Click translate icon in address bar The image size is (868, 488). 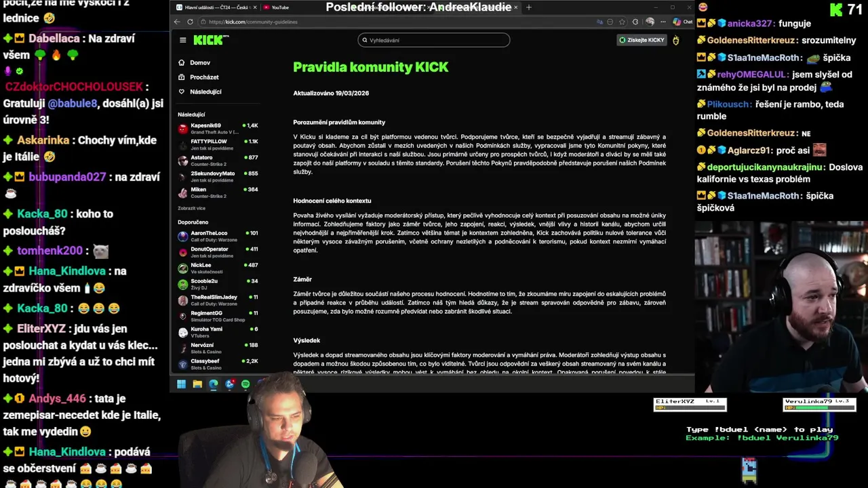tap(599, 22)
